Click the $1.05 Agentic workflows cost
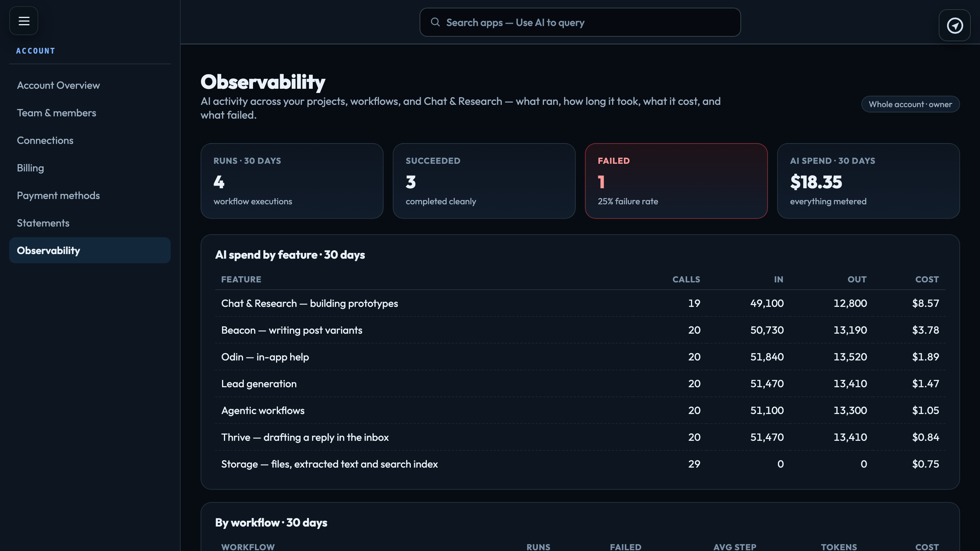Viewport: 980px width, 551px height. 926,410
